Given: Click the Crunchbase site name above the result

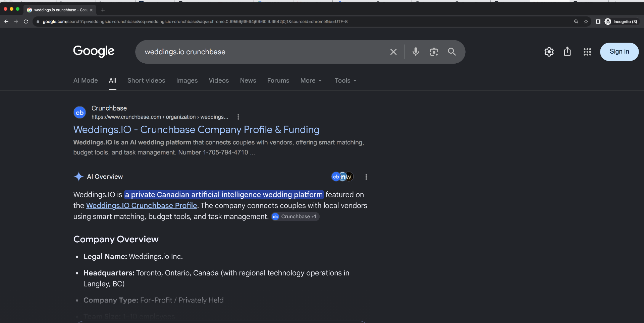Looking at the screenshot, I should pos(109,108).
